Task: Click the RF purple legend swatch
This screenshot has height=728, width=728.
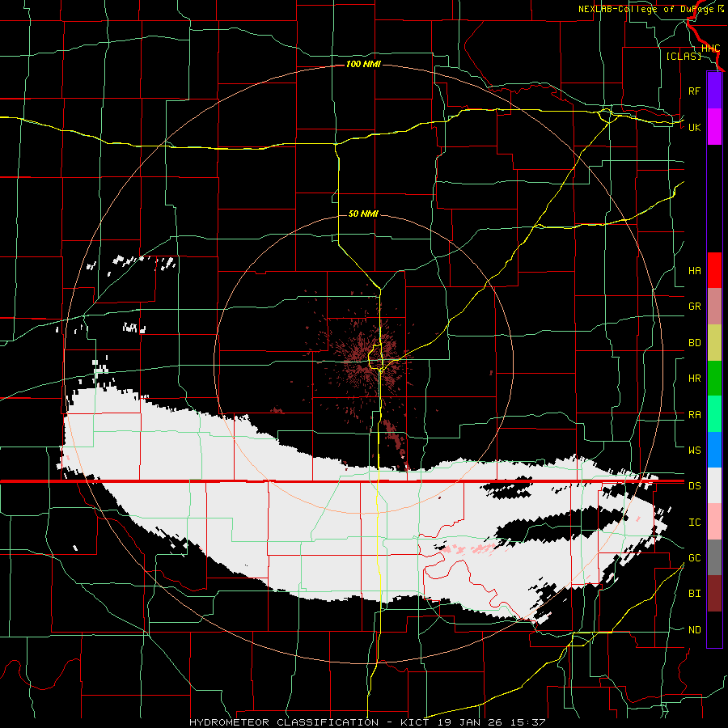Action: click(x=714, y=91)
